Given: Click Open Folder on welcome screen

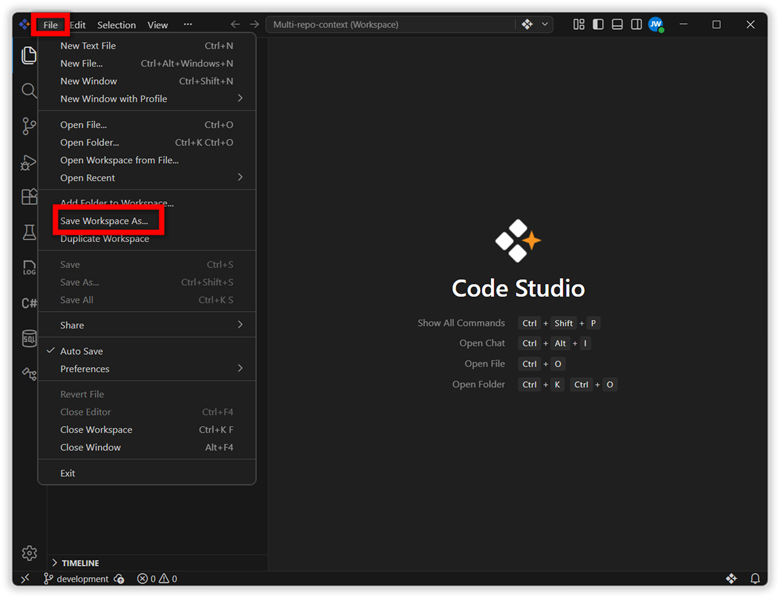Looking at the screenshot, I should [479, 384].
